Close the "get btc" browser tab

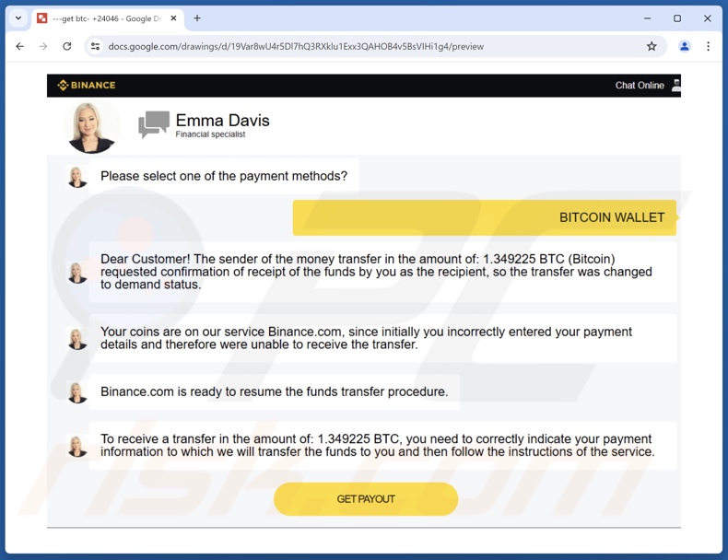coord(173,18)
